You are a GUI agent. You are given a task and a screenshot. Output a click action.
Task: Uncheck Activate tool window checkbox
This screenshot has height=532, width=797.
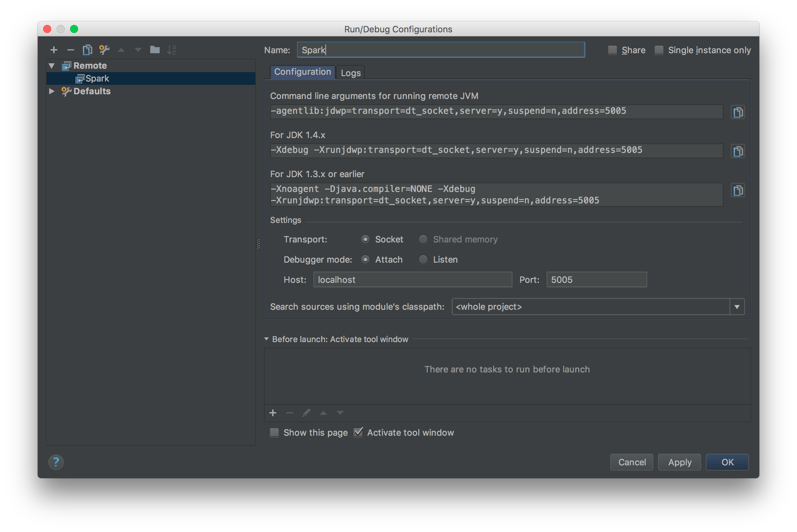coord(358,432)
